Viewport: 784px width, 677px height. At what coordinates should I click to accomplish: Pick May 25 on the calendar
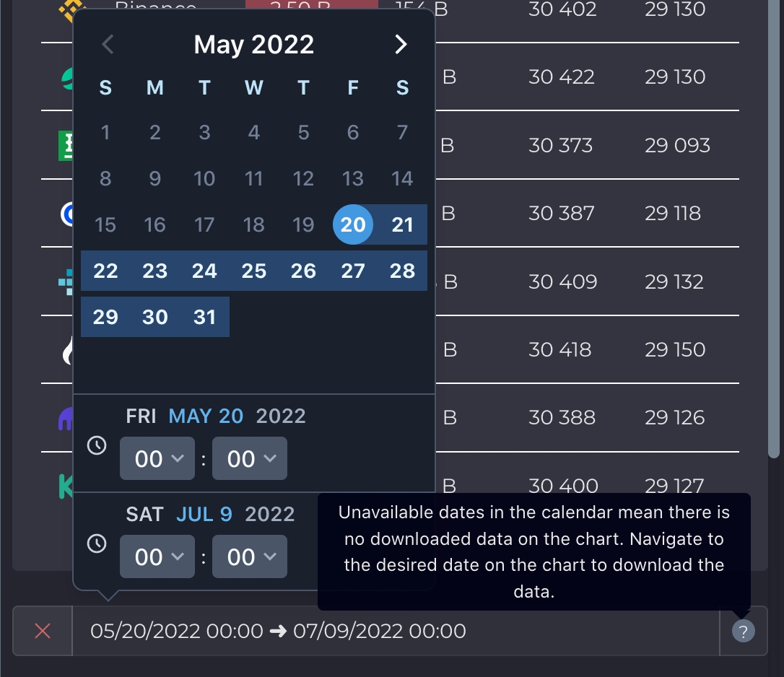pyautogui.click(x=254, y=271)
